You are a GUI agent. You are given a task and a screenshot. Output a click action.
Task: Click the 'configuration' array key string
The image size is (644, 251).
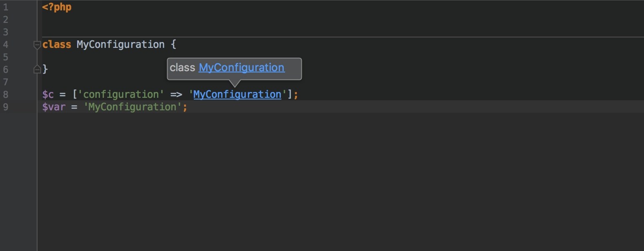121,94
